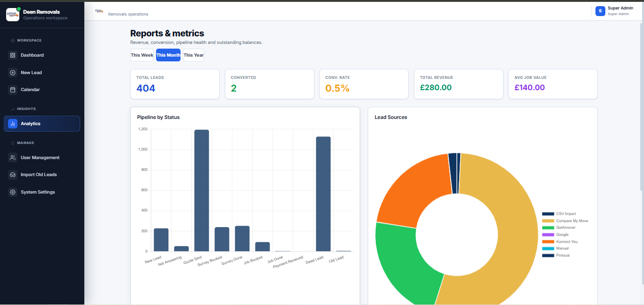
Task: Click the Converted metric card
Action: pos(269,84)
